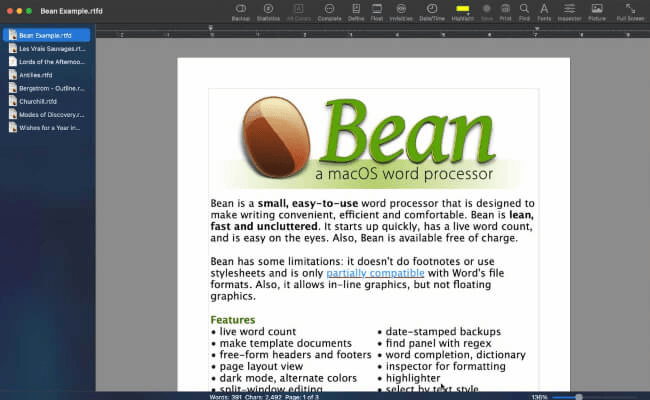The image size is (650, 400).
Task: Open the Inspector toolbar icon
Action: [569, 9]
